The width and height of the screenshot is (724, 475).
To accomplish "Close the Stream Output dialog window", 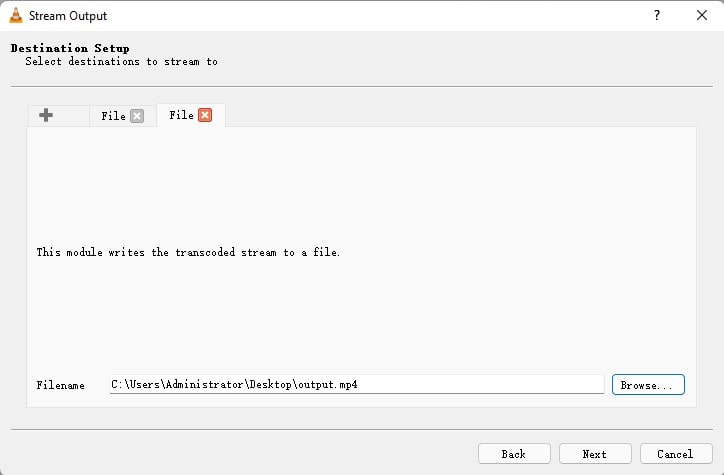I will pos(702,15).
